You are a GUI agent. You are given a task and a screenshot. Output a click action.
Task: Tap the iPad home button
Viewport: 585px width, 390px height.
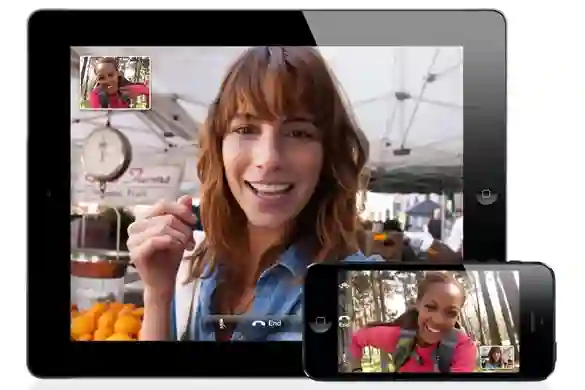pyautogui.click(x=486, y=194)
